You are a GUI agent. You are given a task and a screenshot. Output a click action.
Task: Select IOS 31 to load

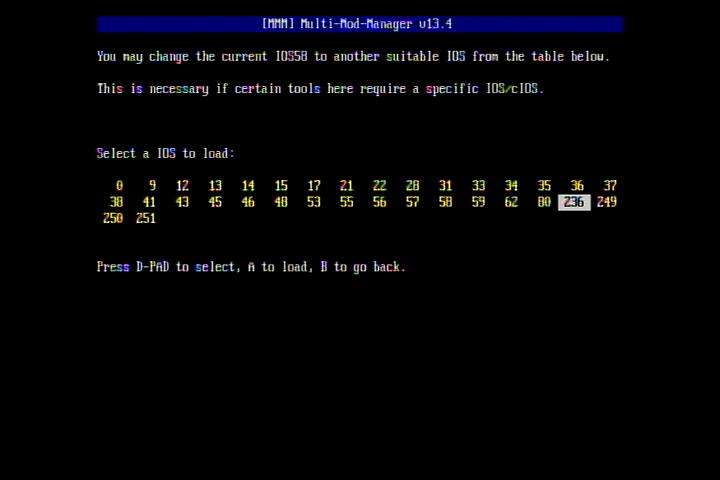(445, 186)
